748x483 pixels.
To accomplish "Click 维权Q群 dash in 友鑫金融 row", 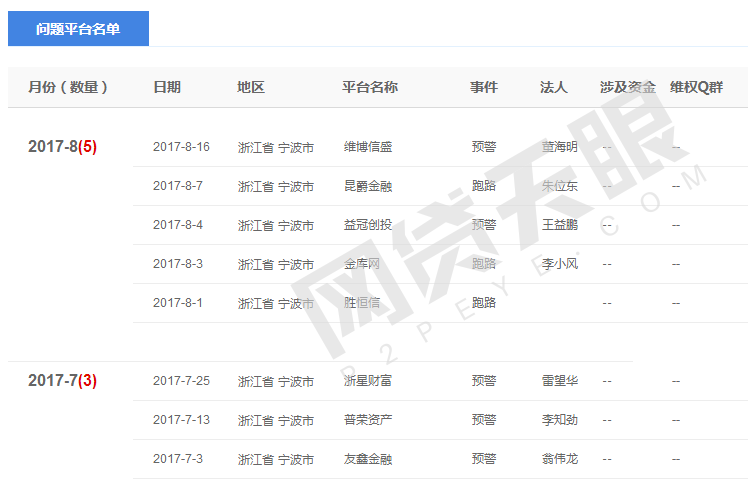I will point(676,460).
